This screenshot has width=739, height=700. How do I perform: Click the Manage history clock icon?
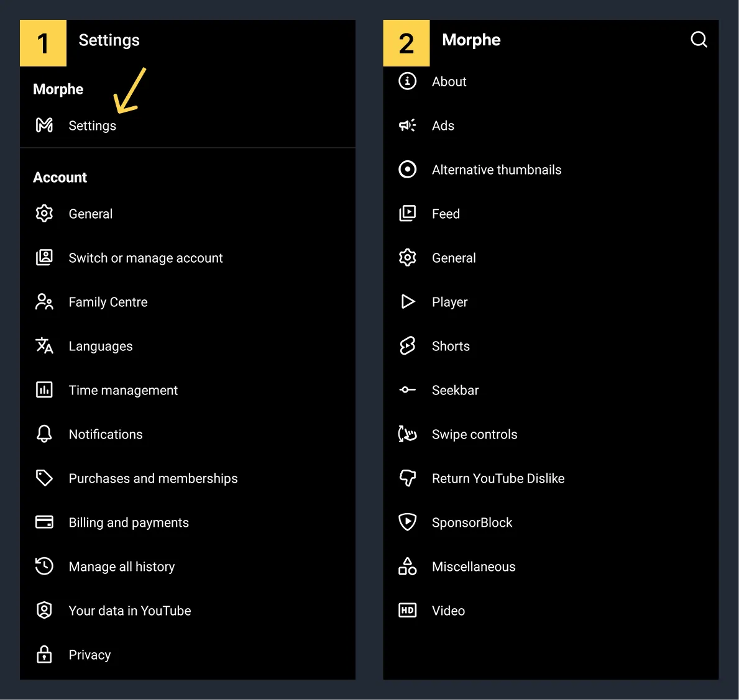[44, 566]
